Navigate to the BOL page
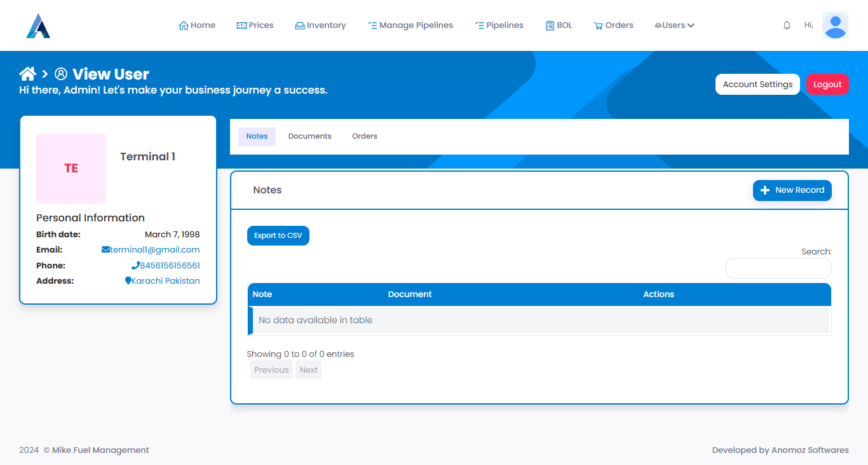Image resolution: width=868 pixels, height=465 pixels. [x=559, y=25]
